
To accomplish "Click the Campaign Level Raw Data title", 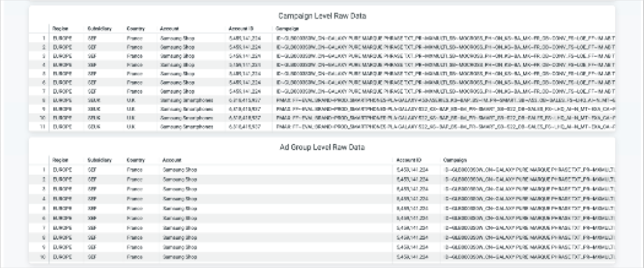I will coord(323,16).
